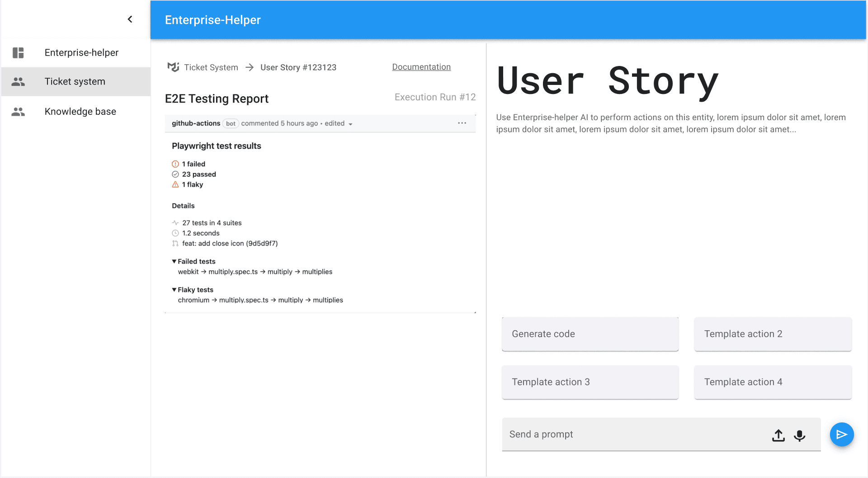The height and width of the screenshot is (478, 868).
Task: Click the Enterprise-helper dashboard icon
Action: point(18,53)
